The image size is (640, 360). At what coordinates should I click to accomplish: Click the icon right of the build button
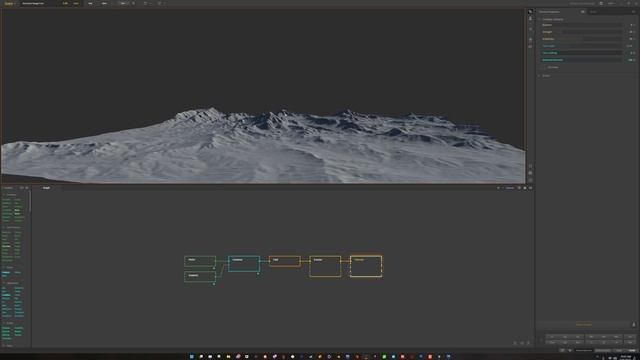[x=634, y=325]
